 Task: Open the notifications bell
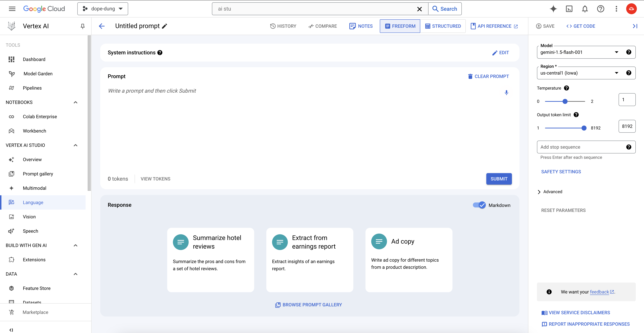pyautogui.click(x=585, y=9)
